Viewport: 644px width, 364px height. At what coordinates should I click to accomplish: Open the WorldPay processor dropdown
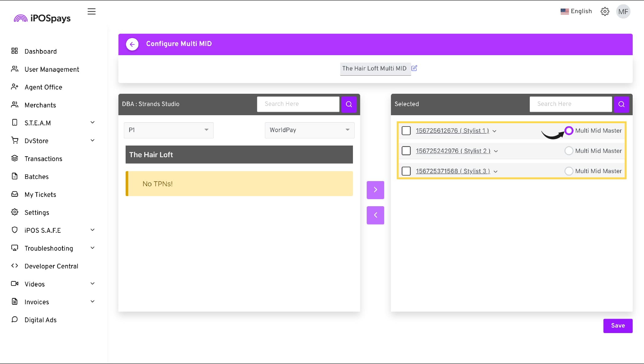[x=309, y=130]
